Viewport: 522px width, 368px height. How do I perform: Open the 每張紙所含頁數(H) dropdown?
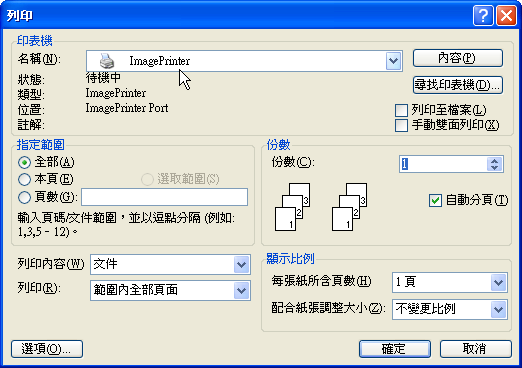click(499, 282)
